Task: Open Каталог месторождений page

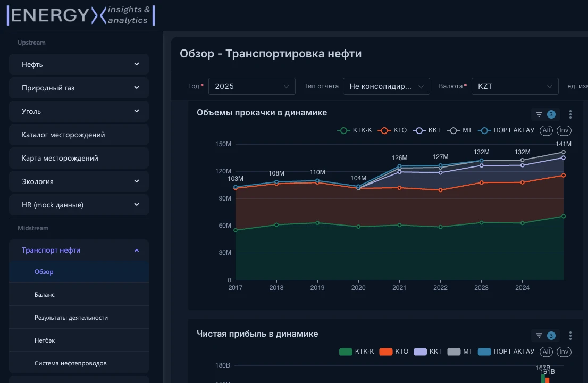Action: [79, 135]
